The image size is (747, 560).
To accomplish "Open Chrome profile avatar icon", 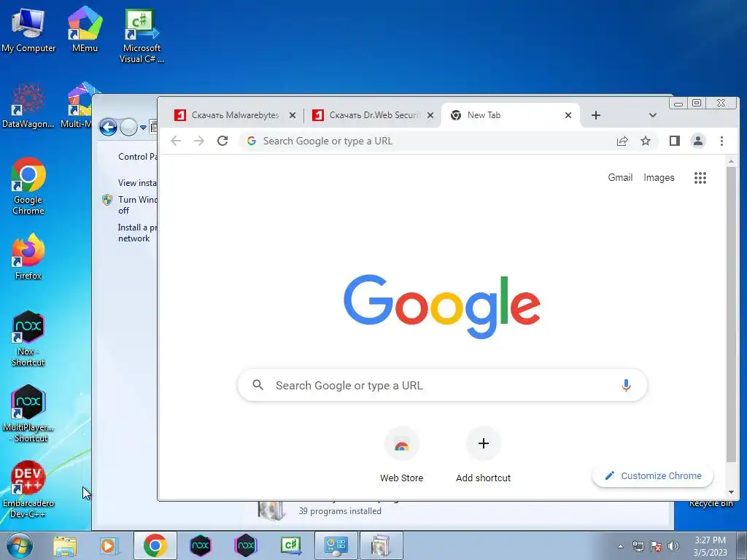I will 698,141.
